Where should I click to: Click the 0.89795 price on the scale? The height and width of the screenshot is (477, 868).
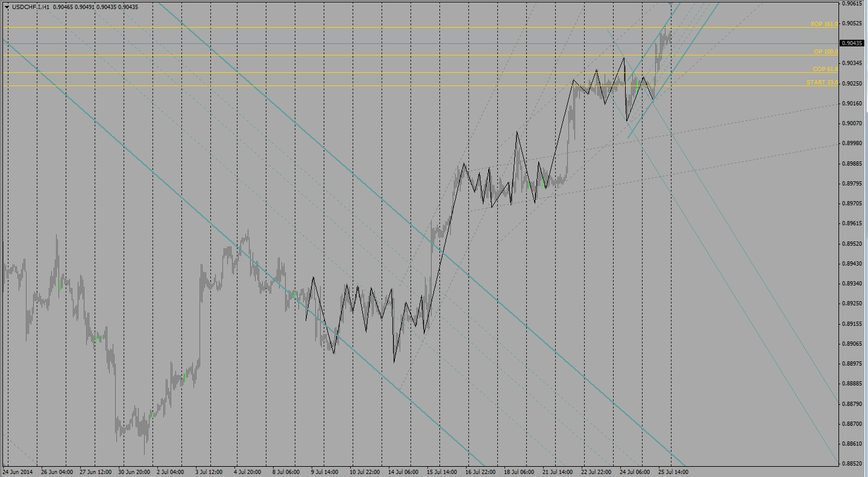[x=852, y=184]
